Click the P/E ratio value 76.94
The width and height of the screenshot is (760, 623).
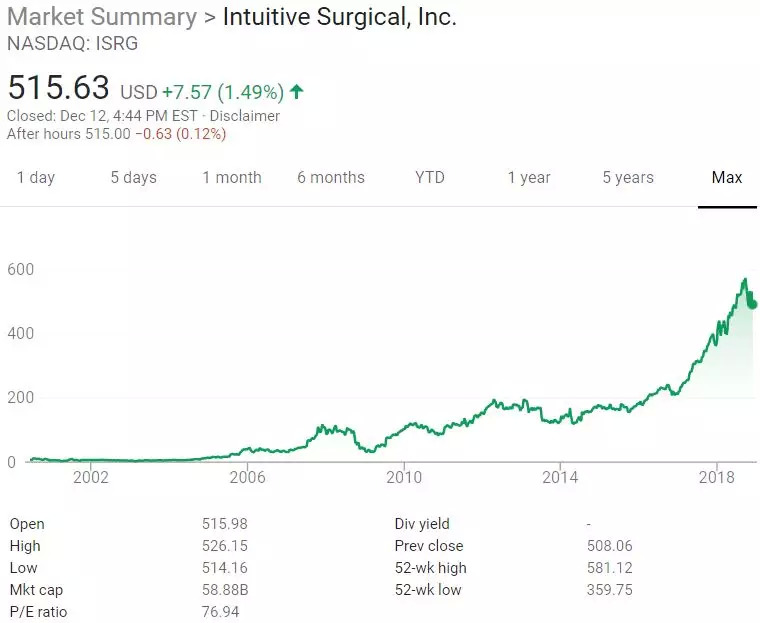pos(221,612)
